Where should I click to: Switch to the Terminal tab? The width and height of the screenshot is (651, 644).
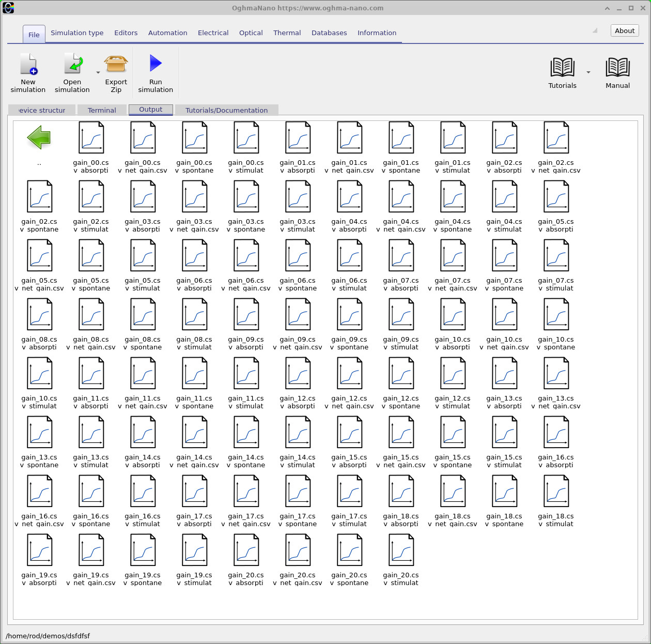pos(102,110)
